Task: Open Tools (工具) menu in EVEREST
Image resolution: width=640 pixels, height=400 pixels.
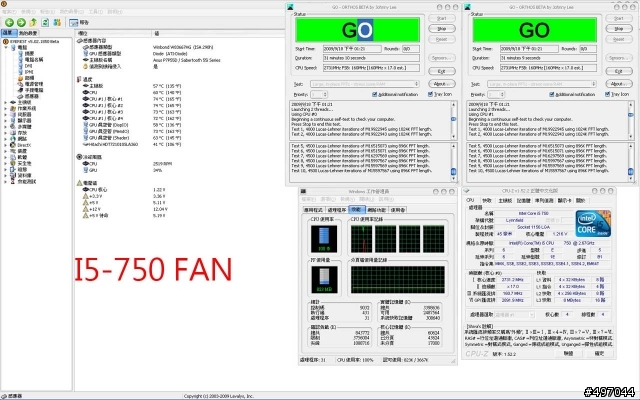Action: click(96, 12)
